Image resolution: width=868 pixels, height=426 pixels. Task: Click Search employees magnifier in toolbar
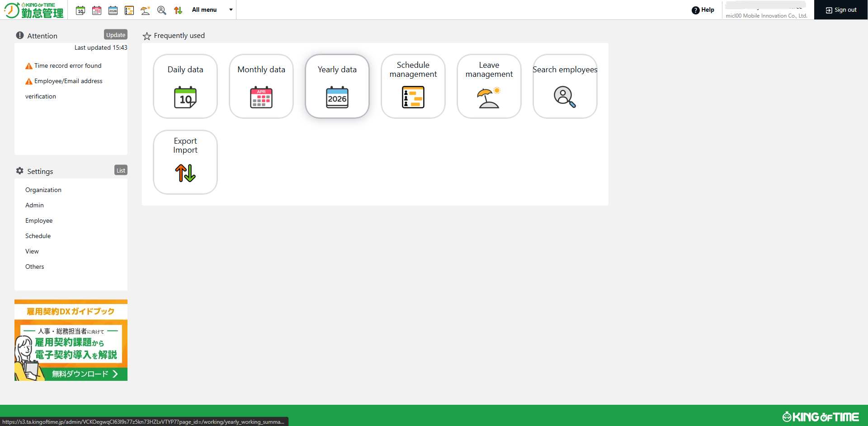162,10
